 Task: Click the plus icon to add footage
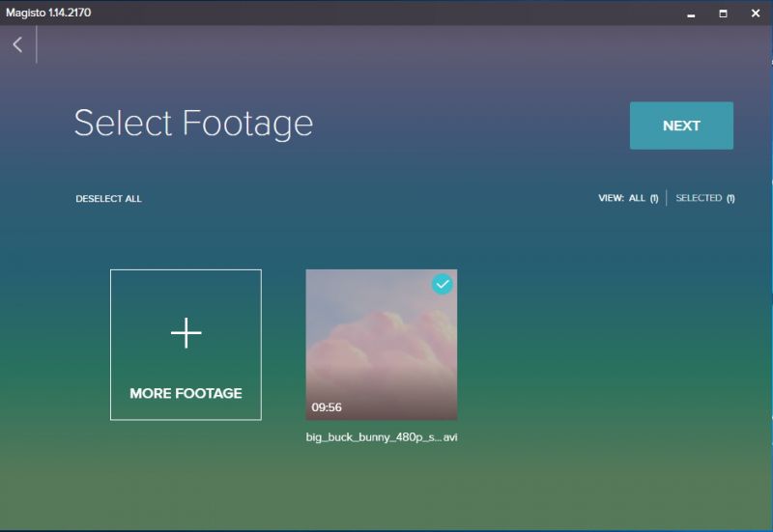pos(186,333)
